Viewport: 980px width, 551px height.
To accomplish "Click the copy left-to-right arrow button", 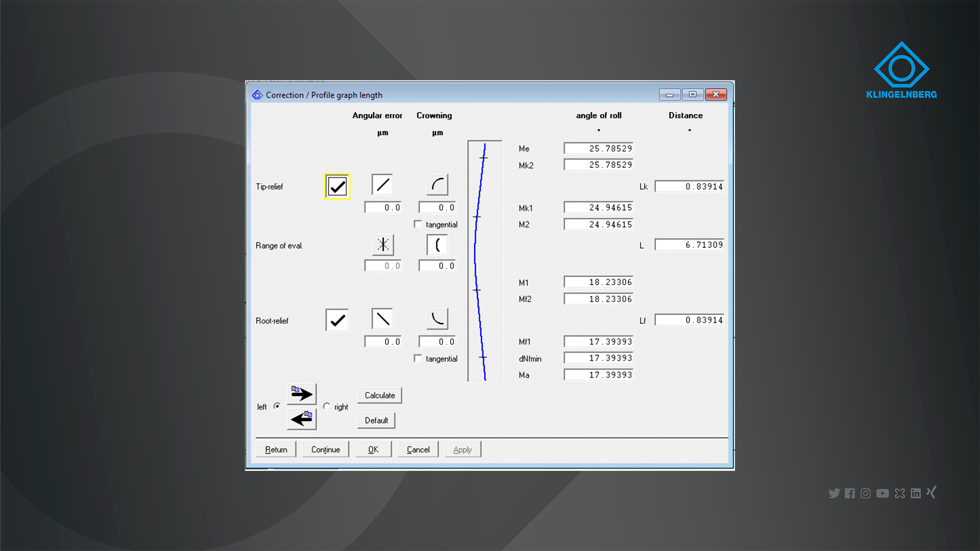I will point(302,394).
